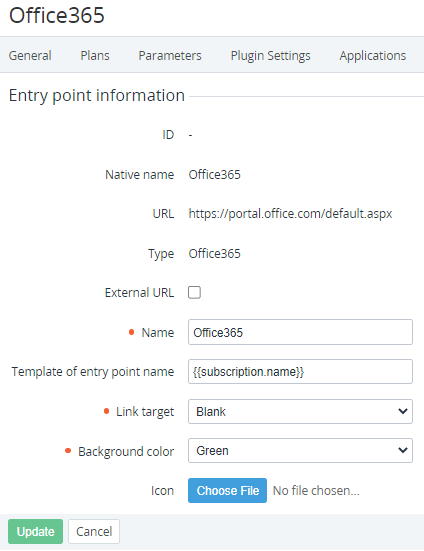Click the Name input field
The image size is (424, 551).
point(300,332)
